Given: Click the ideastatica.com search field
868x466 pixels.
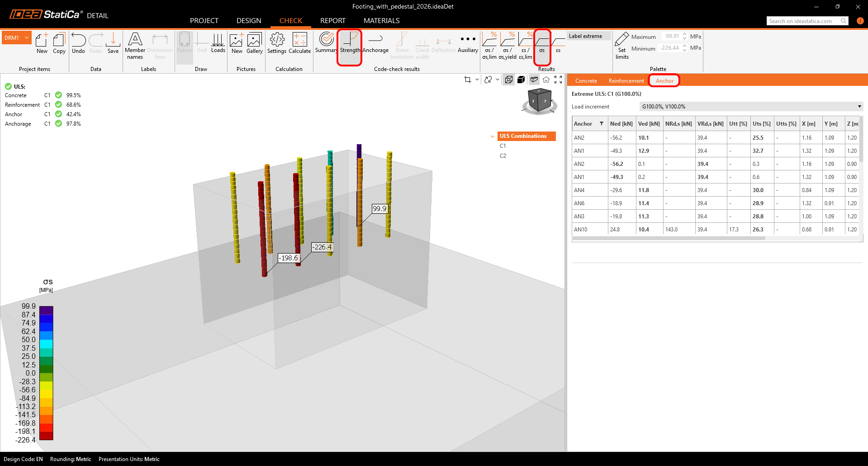Looking at the screenshot, I should pyautogui.click(x=803, y=21).
